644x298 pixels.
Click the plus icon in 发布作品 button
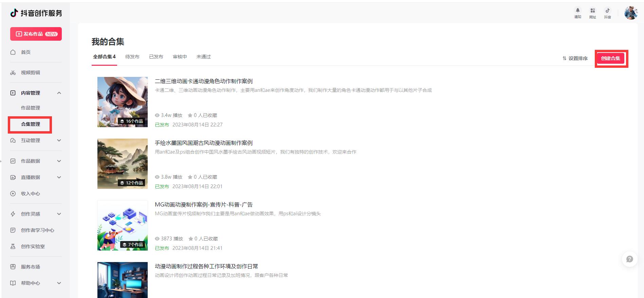[x=19, y=34]
